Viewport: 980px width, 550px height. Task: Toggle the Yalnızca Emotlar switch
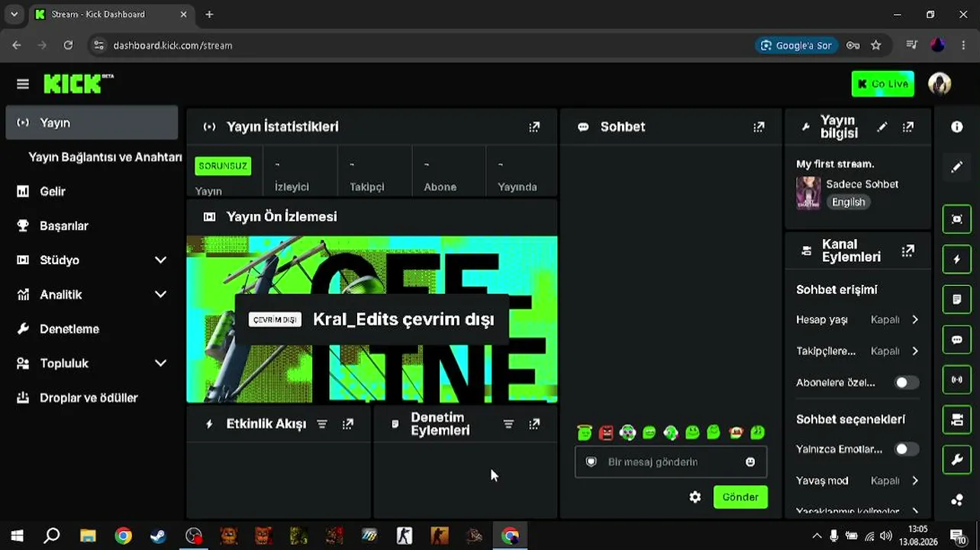(x=907, y=449)
